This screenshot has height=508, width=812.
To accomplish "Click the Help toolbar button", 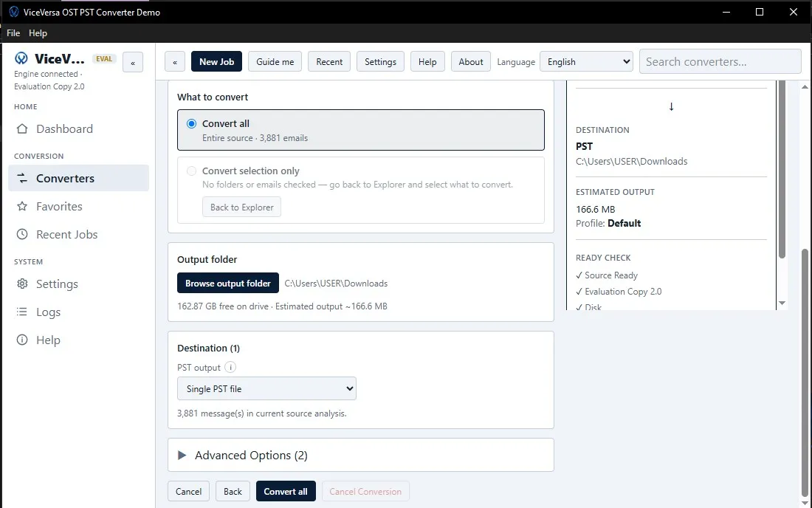I will [427, 61].
